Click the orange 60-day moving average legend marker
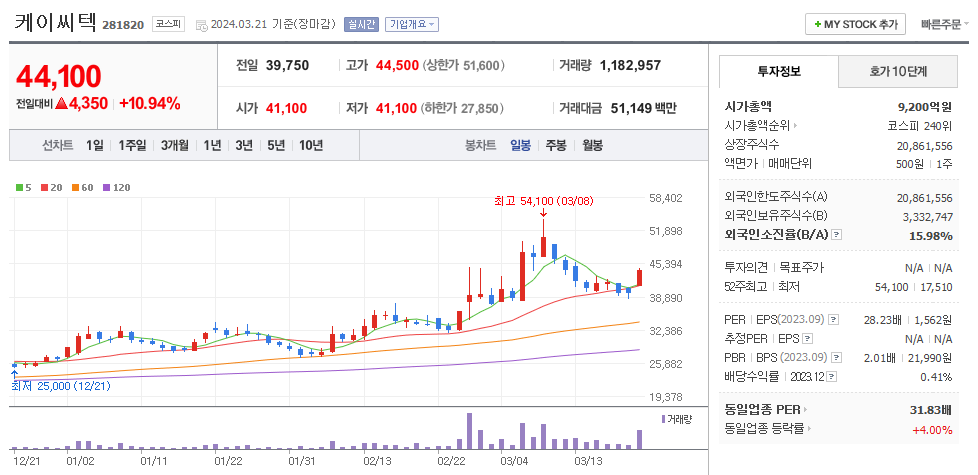Viewport: 978px width, 475px height. click(x=75, y=187)
